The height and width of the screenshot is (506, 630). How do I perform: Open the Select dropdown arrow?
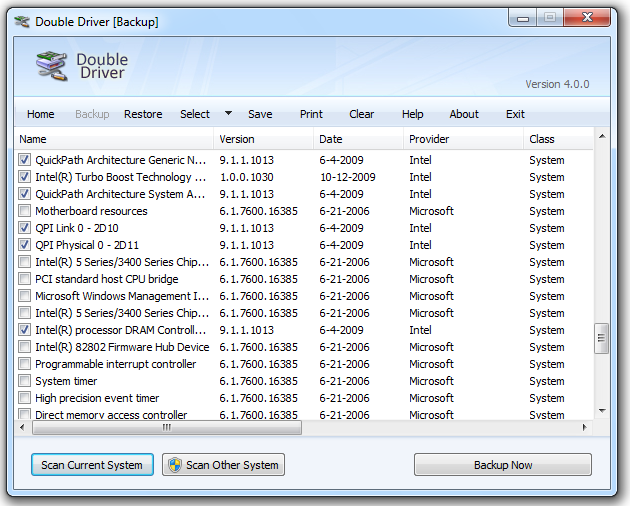(x=228, y=114)
